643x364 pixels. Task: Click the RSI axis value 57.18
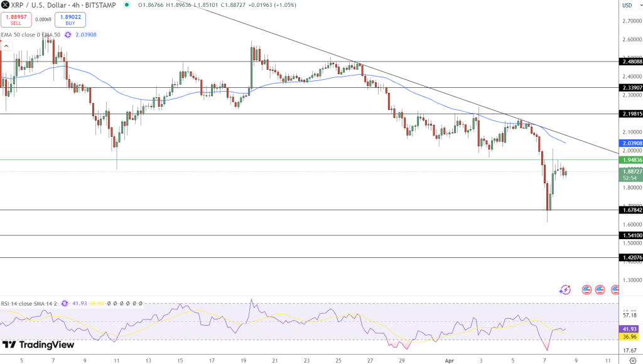coord(630,315)
